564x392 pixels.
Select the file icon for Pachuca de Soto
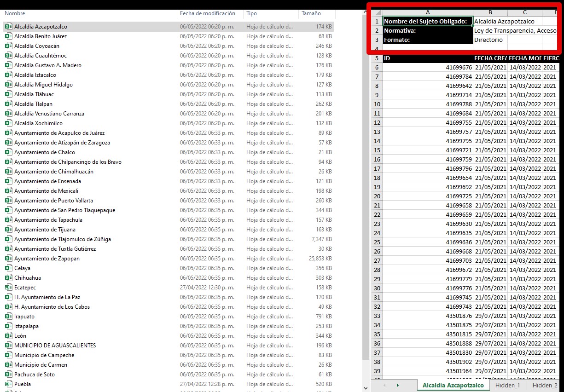pos(8,375)
